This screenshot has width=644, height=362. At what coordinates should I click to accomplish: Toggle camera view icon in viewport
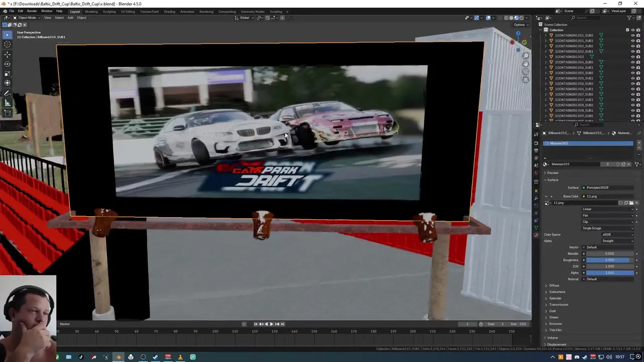[526, 72]
